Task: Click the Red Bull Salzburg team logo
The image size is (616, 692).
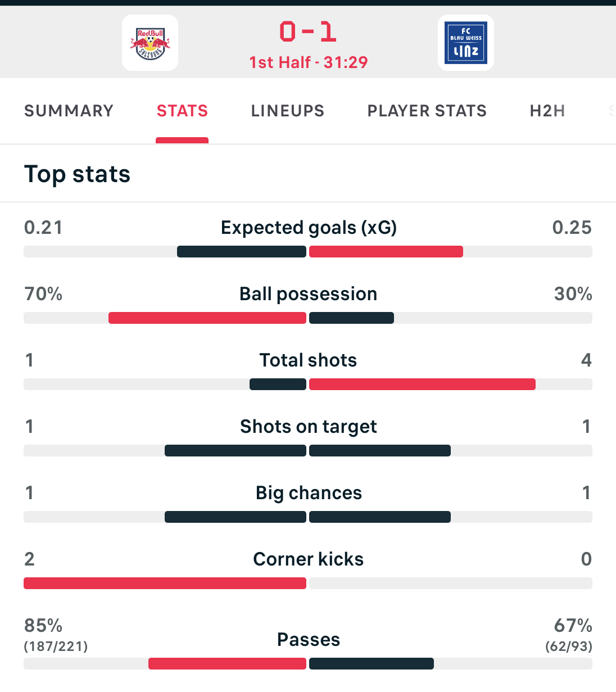Action: pos(150,43)
